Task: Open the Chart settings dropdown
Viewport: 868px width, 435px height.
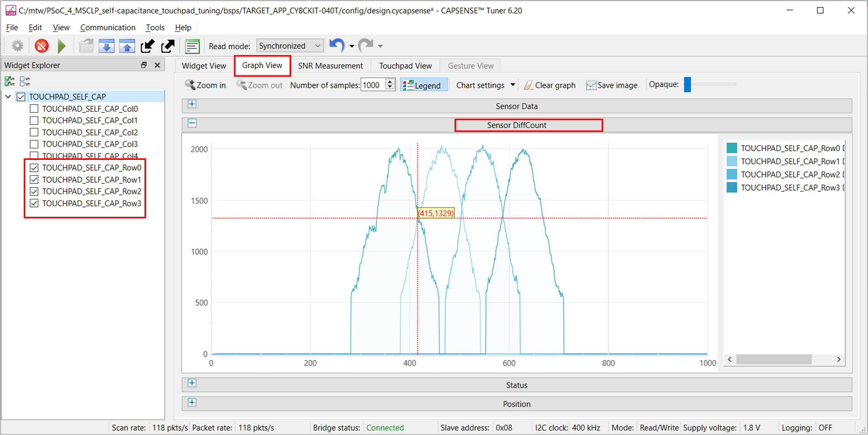Action: click(x=486, y=85)
